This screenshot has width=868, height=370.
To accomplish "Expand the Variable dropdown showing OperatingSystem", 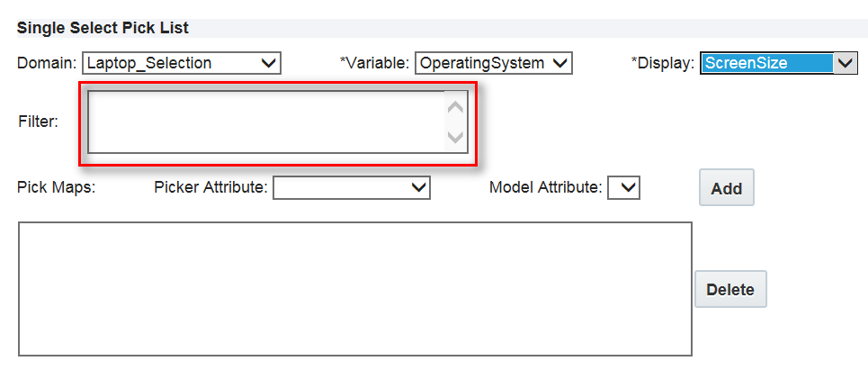I will point(494,63).
